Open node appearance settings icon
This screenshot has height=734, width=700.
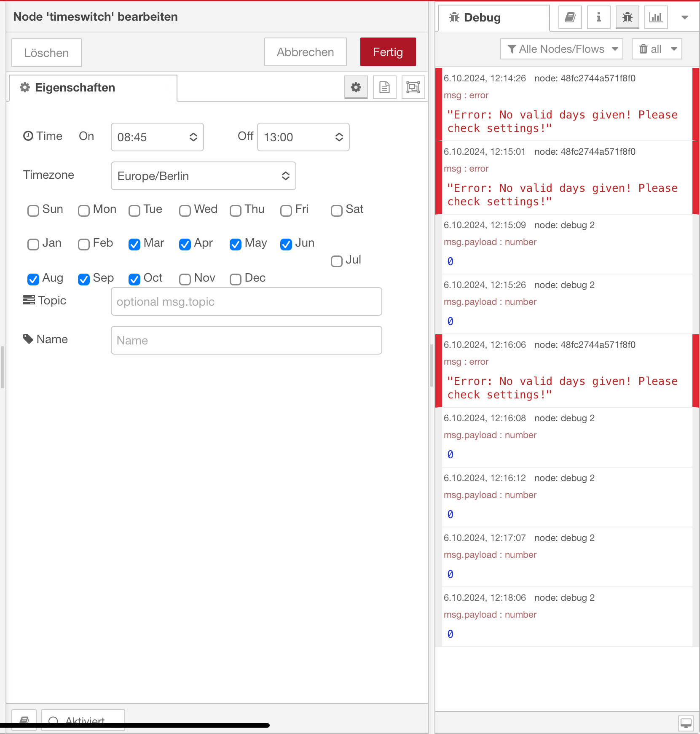tap(413, 87)
